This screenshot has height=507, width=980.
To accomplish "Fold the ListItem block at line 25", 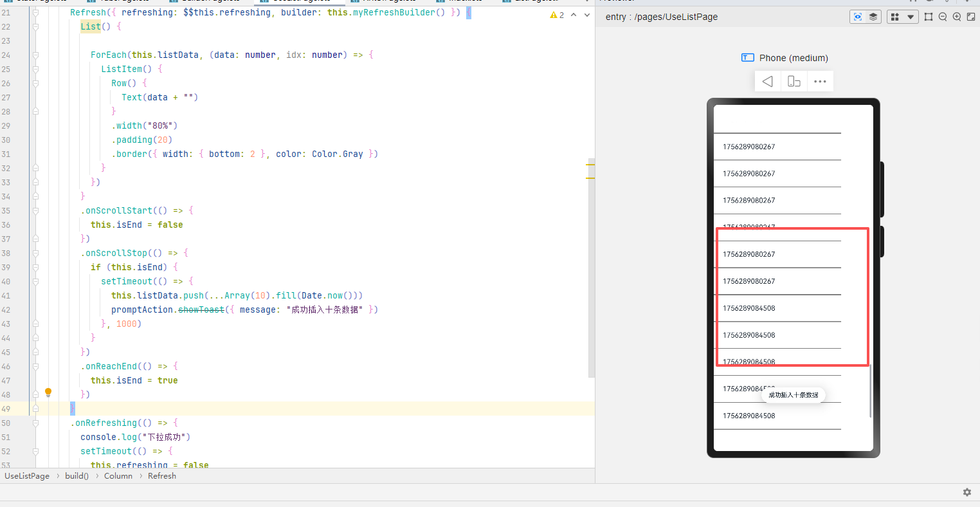I will (35, 69).
